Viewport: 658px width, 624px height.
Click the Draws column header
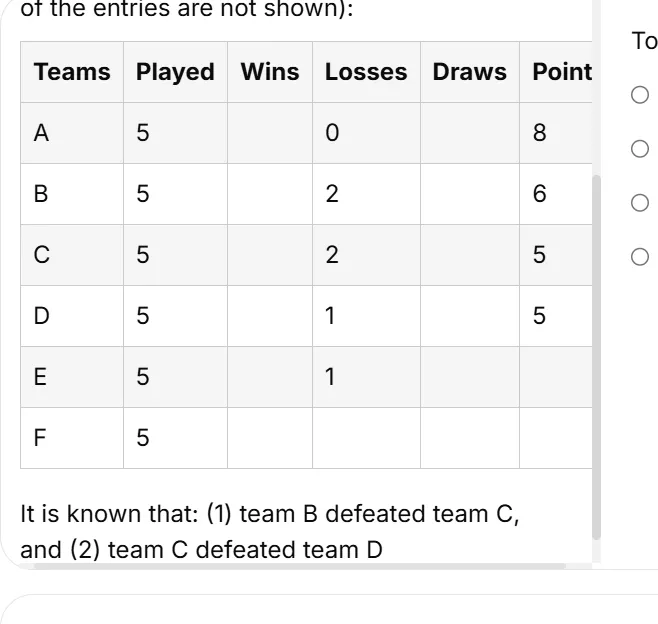pyautogui.click(x=470, y=72)
